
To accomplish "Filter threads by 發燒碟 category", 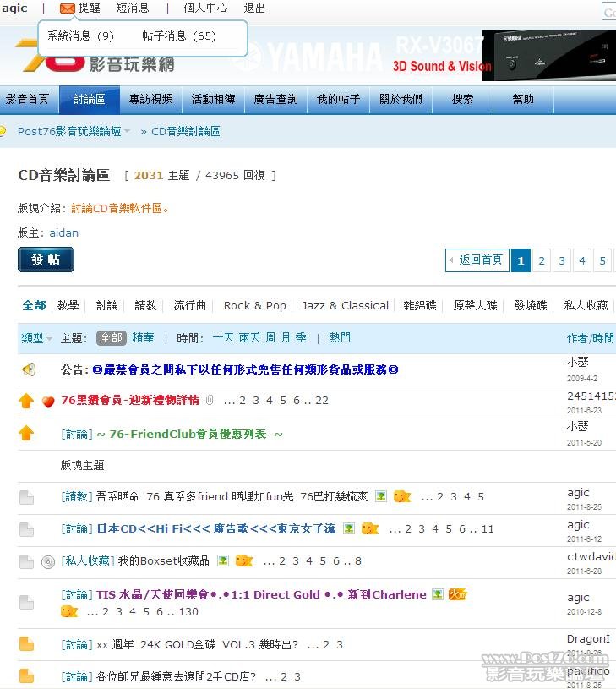I will (531, 305).
